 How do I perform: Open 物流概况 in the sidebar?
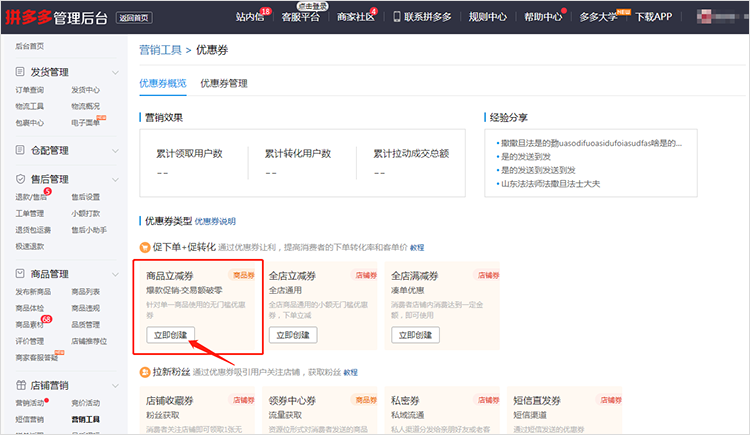[x=86, y=106]
